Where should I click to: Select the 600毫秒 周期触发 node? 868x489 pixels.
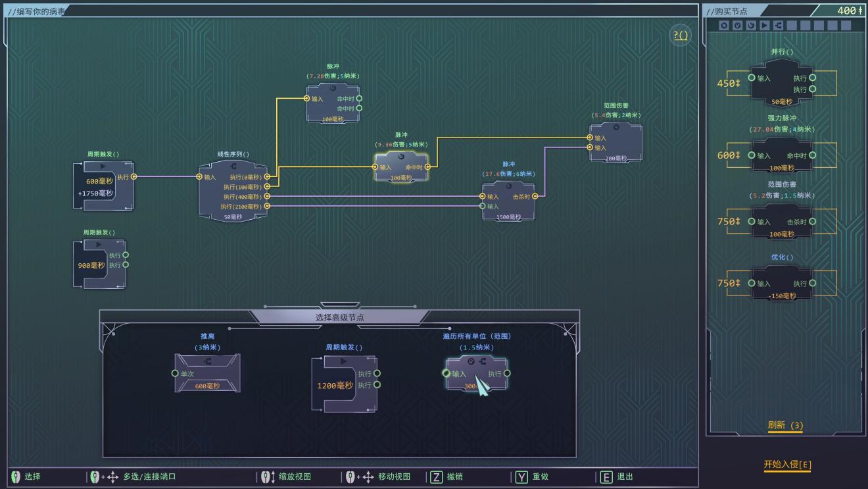tap(102, 186)
